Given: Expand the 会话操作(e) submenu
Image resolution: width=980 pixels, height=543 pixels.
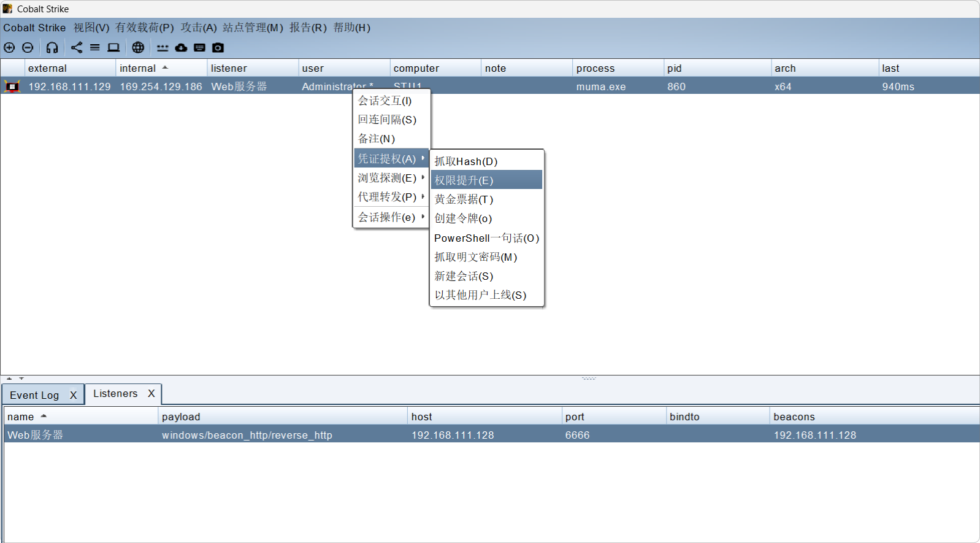Looking at the screenshot, I should pyautogui.click(x=391, y=217).
